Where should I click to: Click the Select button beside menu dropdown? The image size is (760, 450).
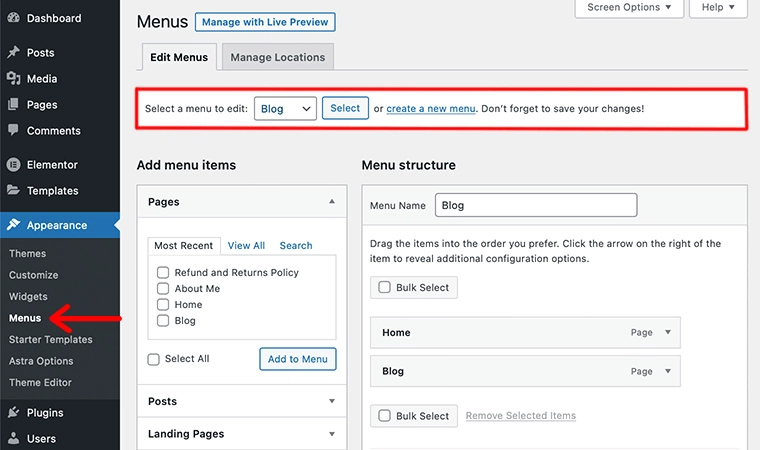(x=345, y=108)
